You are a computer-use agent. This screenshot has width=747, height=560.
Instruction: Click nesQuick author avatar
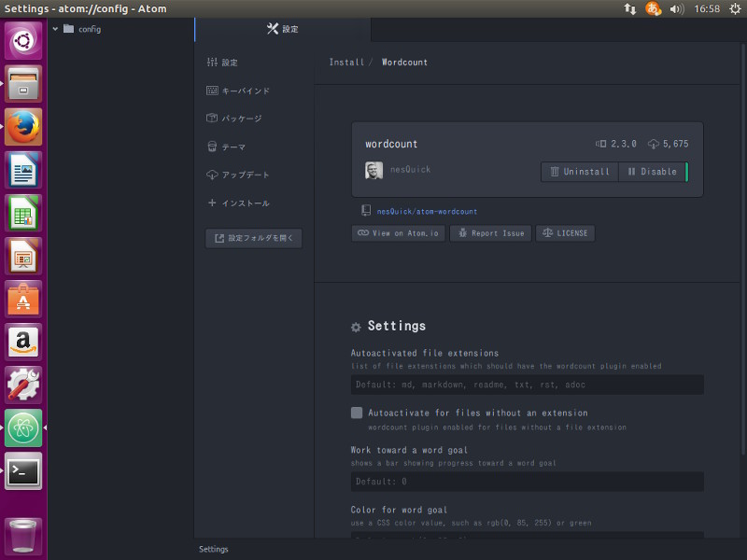(374, 170)
